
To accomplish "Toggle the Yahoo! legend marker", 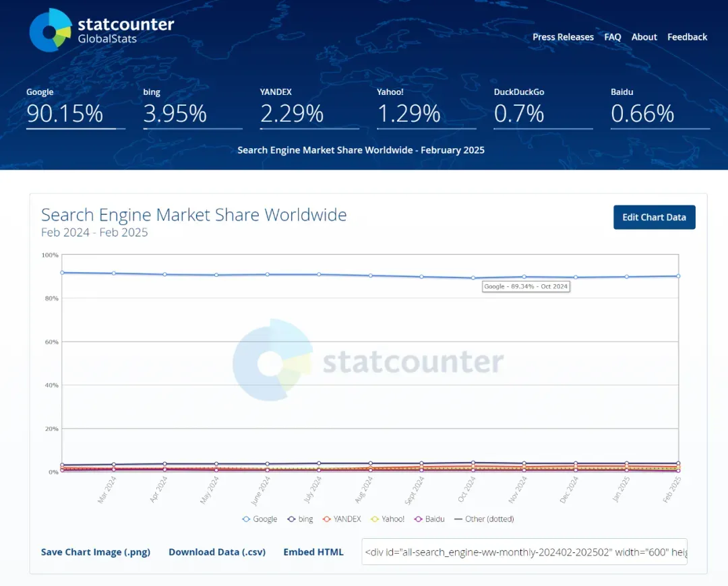I will pyautogui.click(x=375, y=519).
